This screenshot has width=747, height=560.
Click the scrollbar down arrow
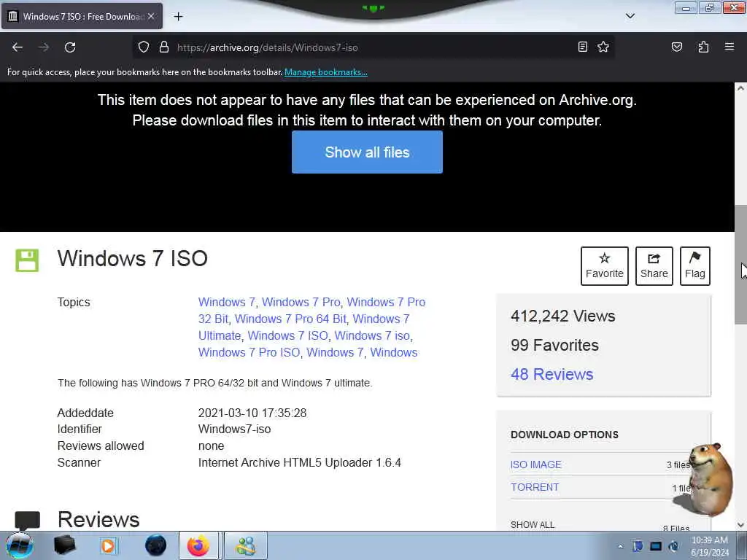pos(740,525)
